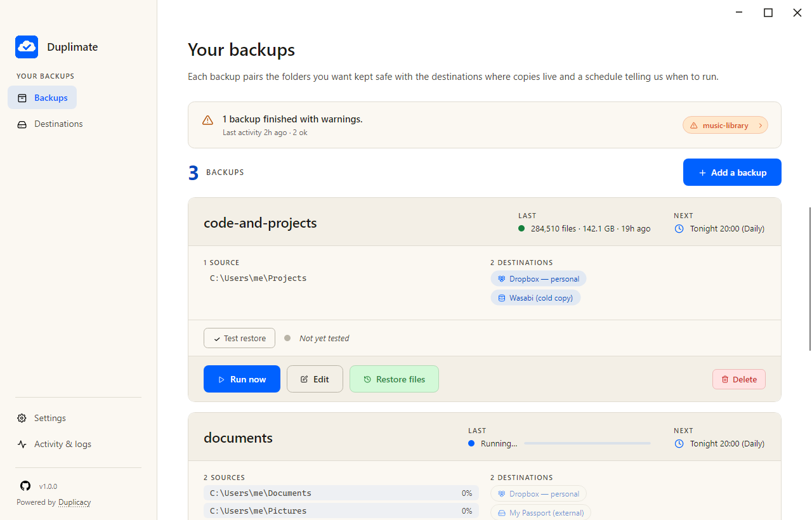
Task: Open the music-library warning chip
Action: pos(725,125)
